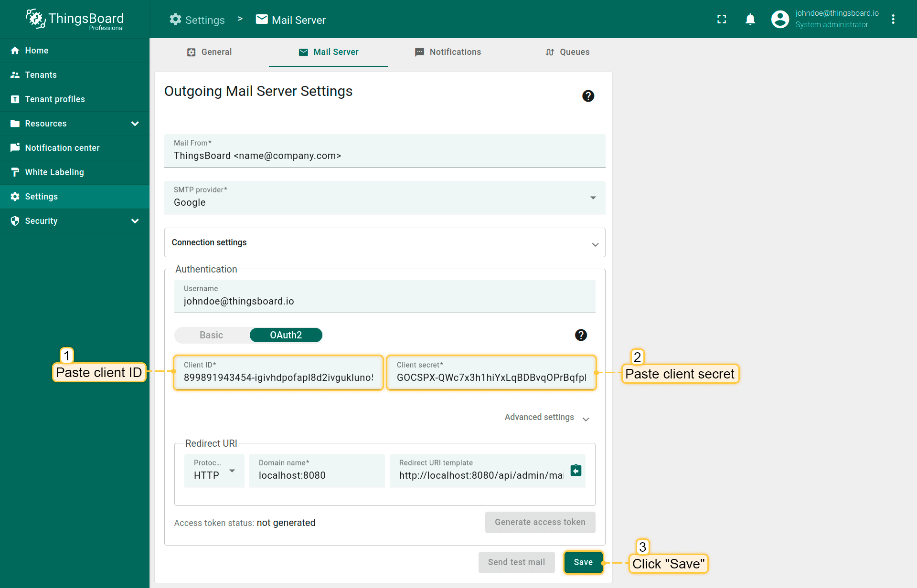
Task: Select OAuth2 authentication toggle option
Action: 286,335
